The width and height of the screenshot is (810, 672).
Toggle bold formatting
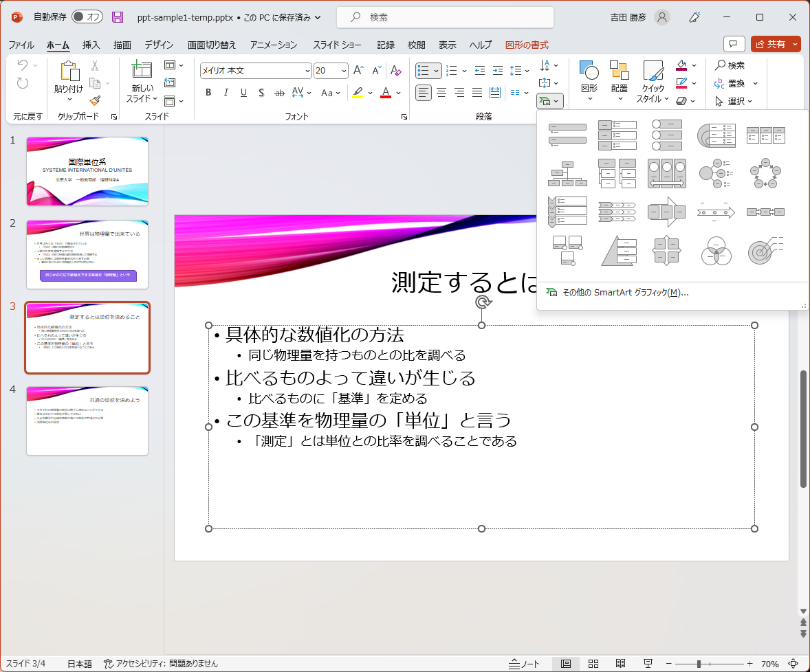pos(208,93)
